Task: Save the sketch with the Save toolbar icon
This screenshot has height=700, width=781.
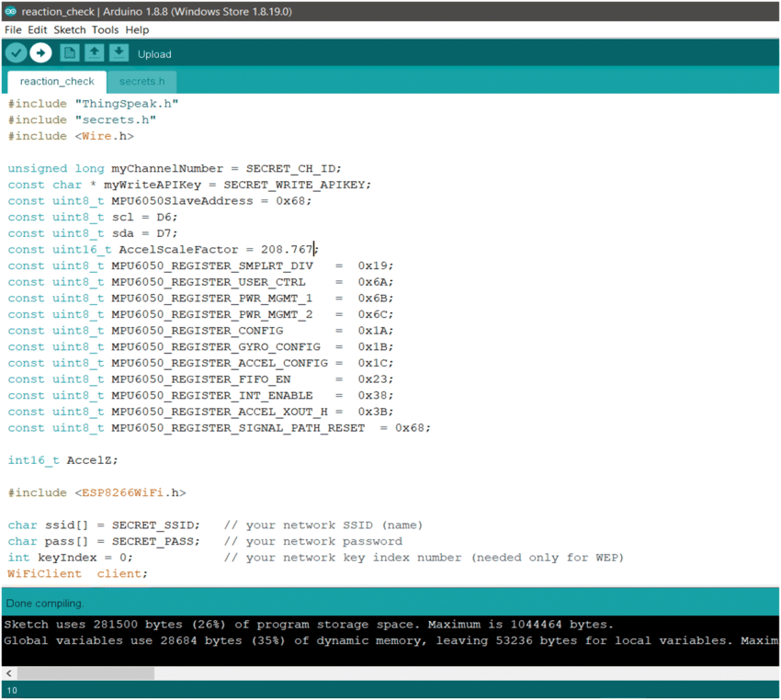Action: [119, 53]
